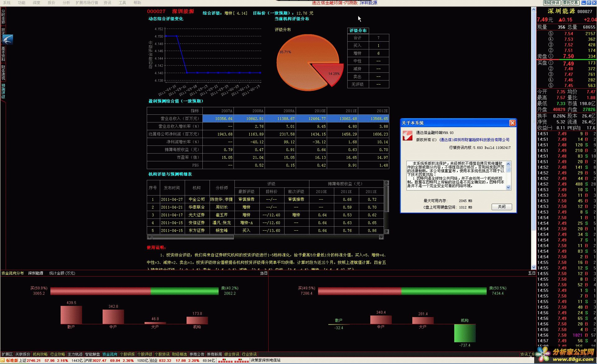The width and height of the screenshot is (597, 364).
Task: Switch to 基本资料 side tab
Action: 3,54
